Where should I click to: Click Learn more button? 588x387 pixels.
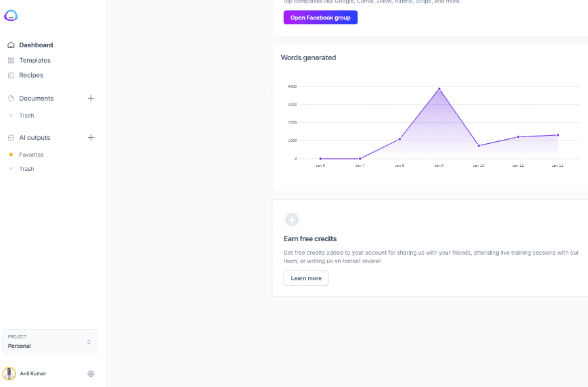point(306,278)
